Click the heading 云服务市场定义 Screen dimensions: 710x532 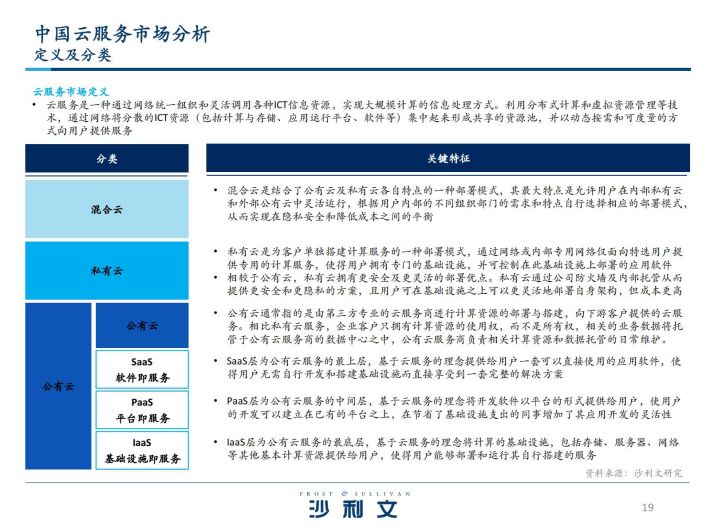71,91
